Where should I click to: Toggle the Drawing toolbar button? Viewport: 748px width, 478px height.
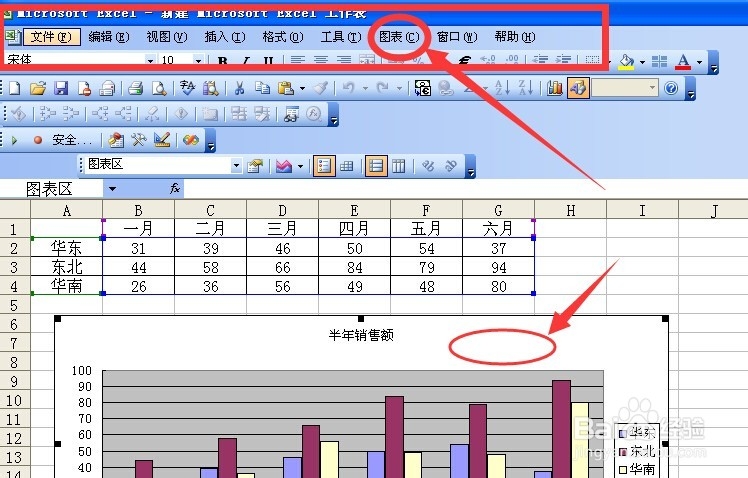point(578,88)
